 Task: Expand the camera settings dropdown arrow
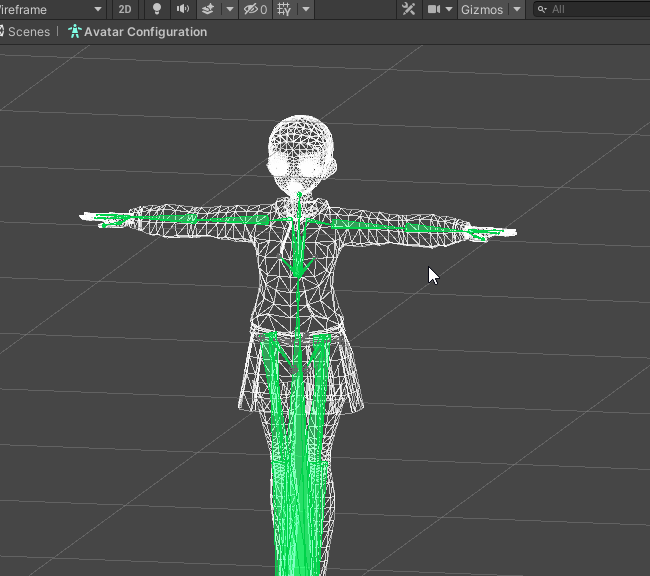(x=449, y=9)
